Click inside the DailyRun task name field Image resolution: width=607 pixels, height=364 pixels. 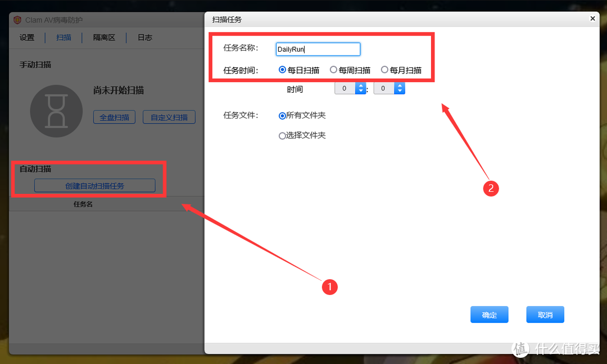pyautogui.click(x=318, y=49)
